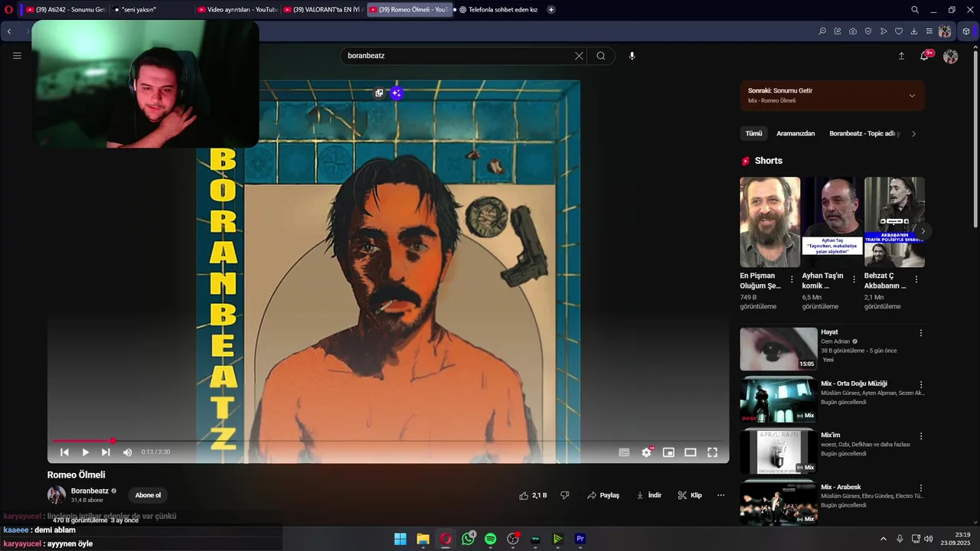980x551 pixels.
Task: Create a clip with Klip button
Action: tap(690, 495)
